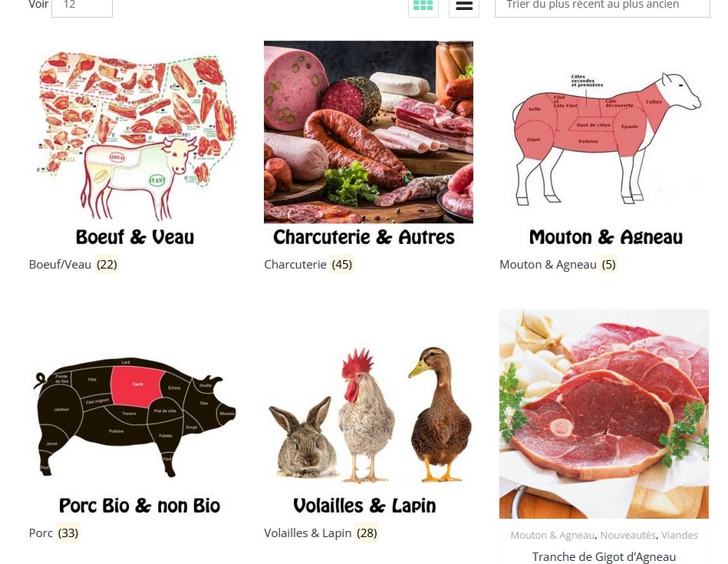Click the Volailles & Lapin (28) link

point(321,533)
